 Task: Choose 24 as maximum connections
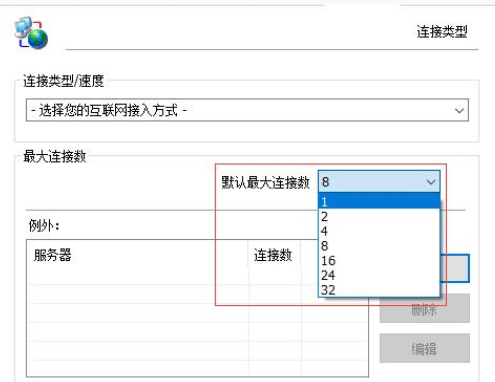point(379,275)
